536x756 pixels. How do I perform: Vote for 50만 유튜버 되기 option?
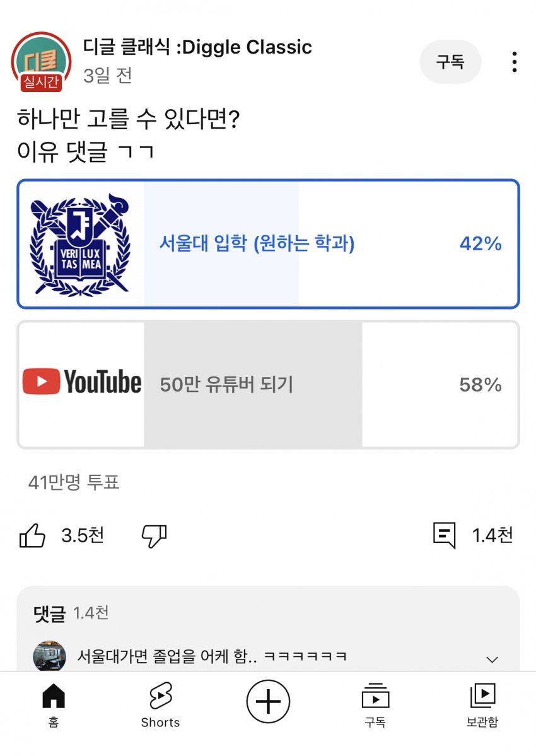(226, 385)
